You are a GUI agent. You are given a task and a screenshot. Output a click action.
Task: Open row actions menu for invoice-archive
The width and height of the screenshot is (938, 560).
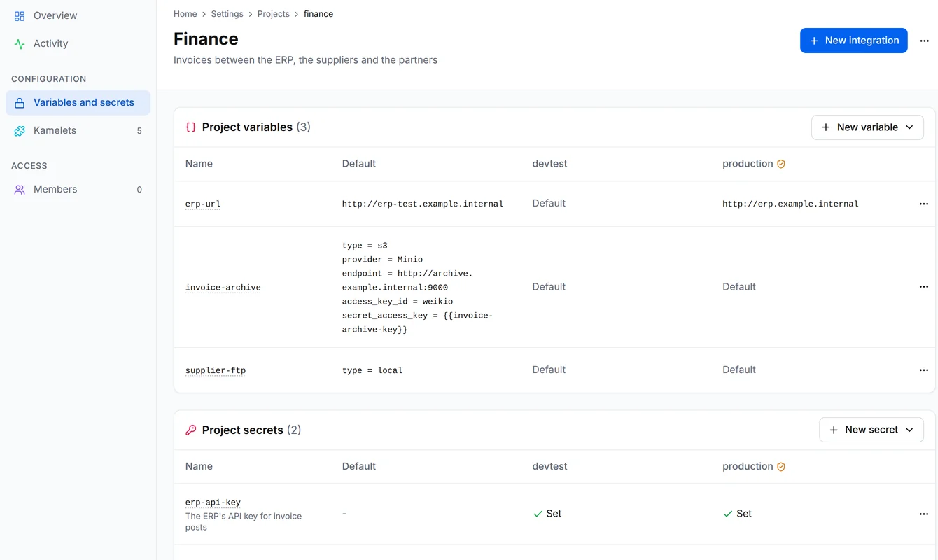[924, 287]
